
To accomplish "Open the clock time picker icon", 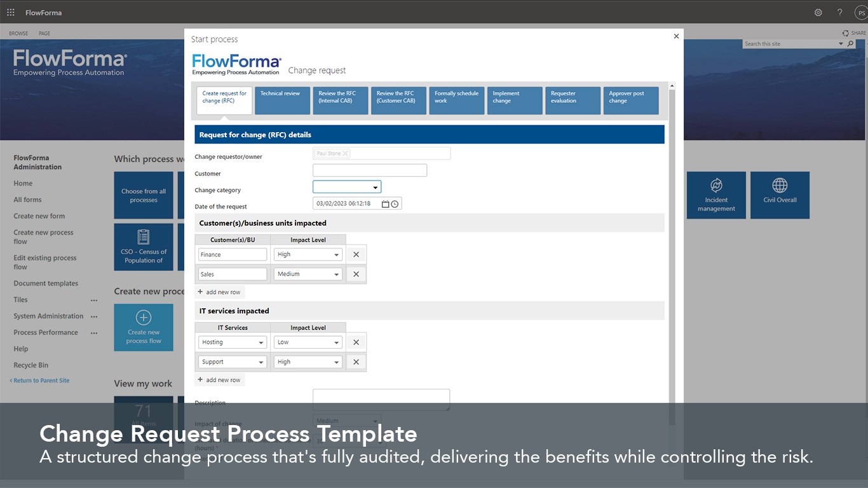I will [395, 204].
